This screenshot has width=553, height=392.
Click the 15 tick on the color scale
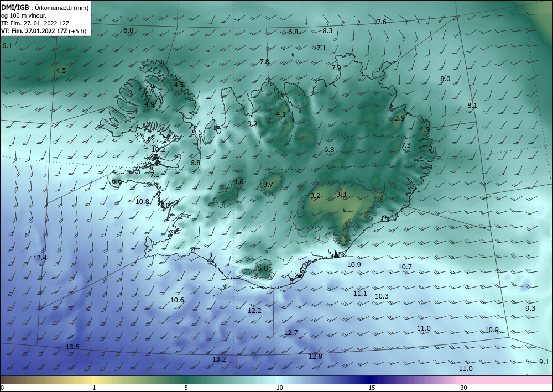(372, 388)
